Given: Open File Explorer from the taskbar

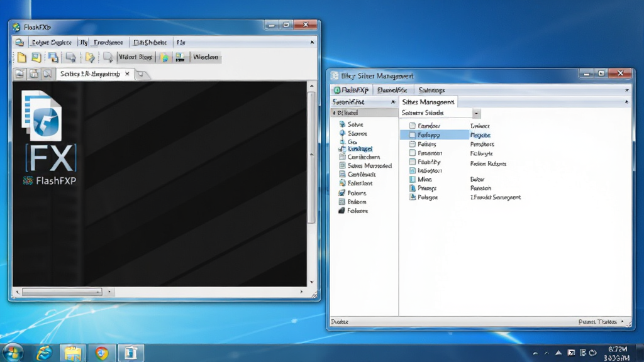Looking at the screenshot, I should [x=73, y=353].
